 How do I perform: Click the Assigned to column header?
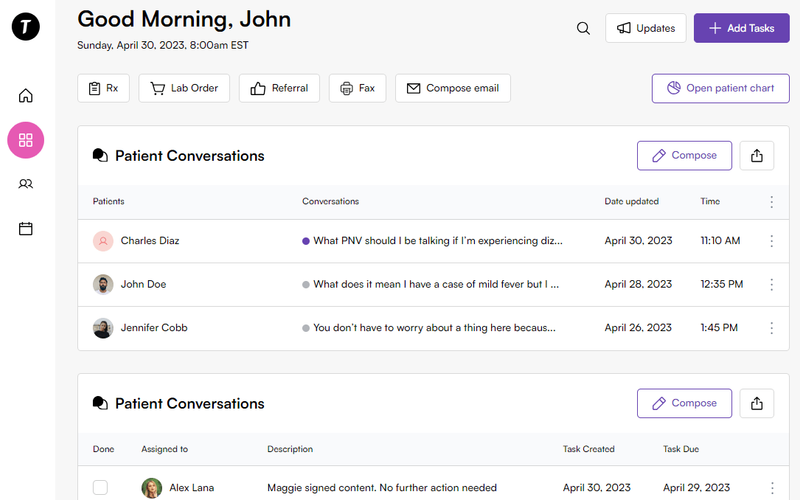[164, 449]
